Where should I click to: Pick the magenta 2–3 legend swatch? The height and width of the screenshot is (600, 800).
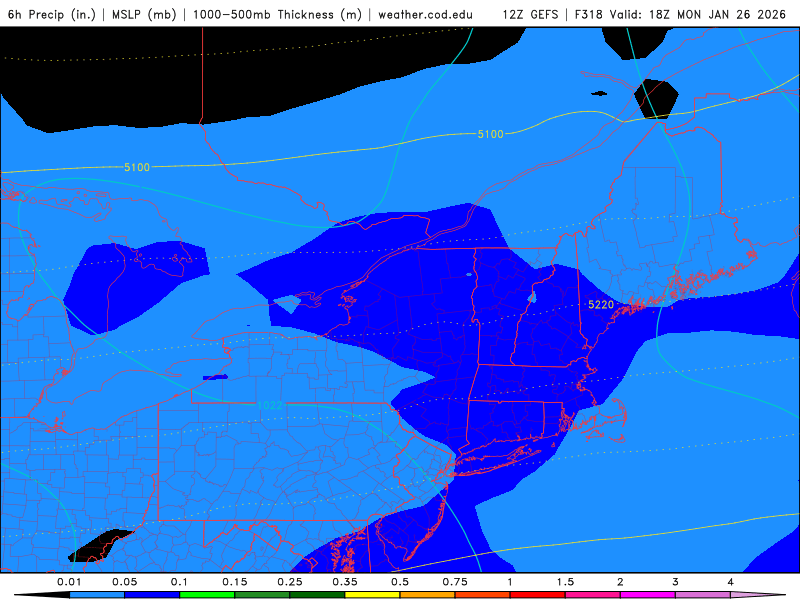648,595
